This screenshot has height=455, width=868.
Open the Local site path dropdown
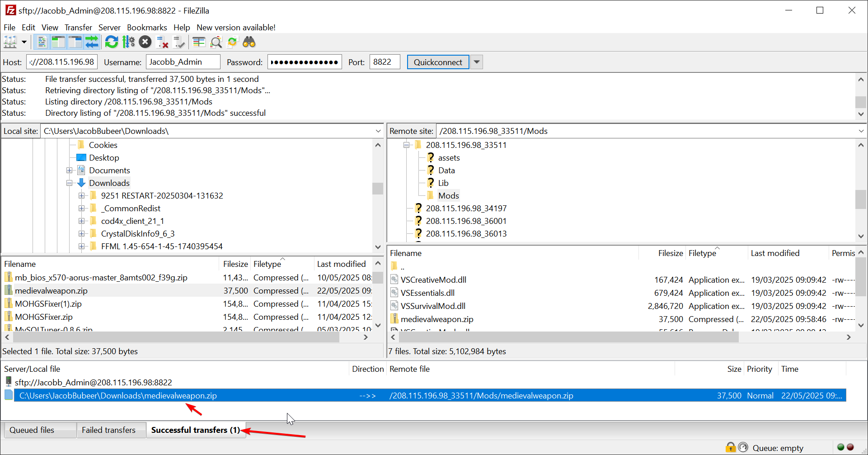click(378, 131)
